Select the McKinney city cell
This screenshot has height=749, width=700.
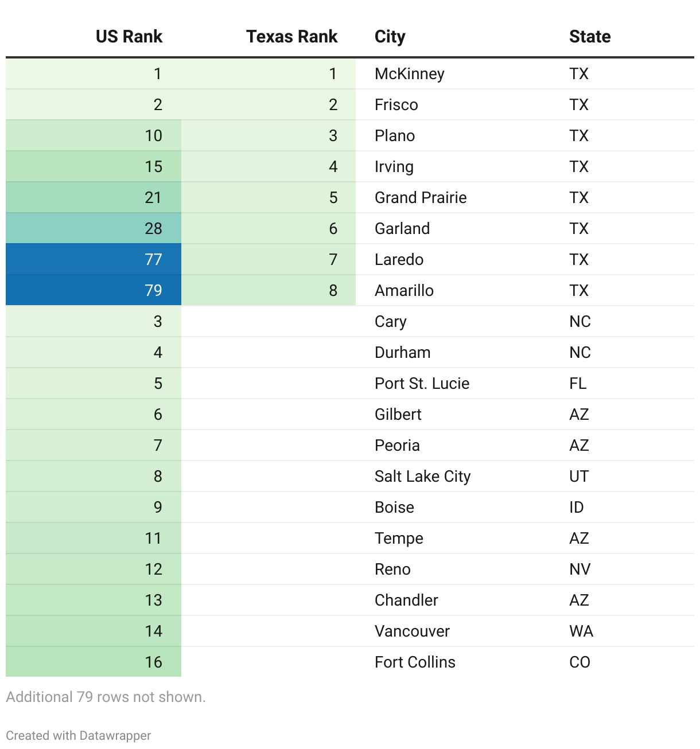(409, 74)
